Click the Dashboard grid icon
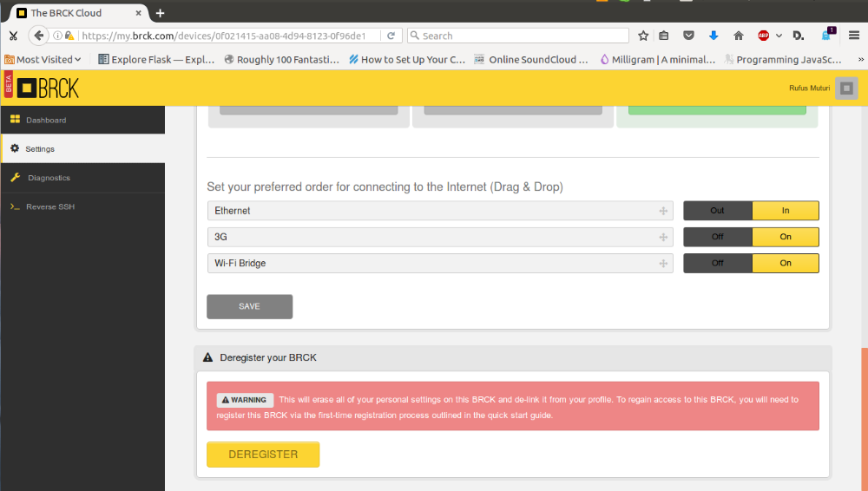Screen dimensions: 868x491 coord(15,120)
